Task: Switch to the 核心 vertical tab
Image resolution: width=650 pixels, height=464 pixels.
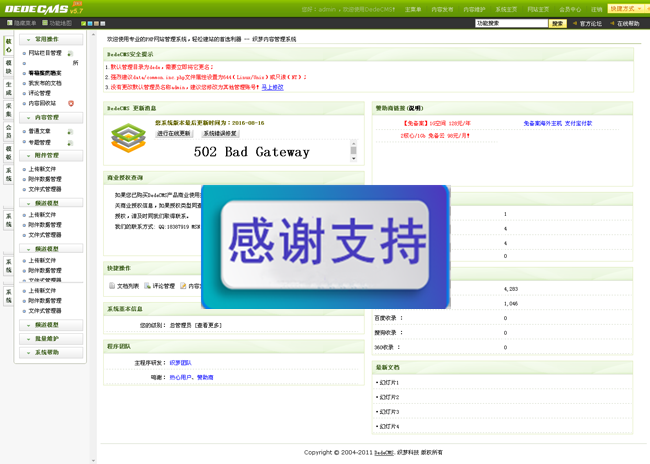Action: click(x=8, y=46)
